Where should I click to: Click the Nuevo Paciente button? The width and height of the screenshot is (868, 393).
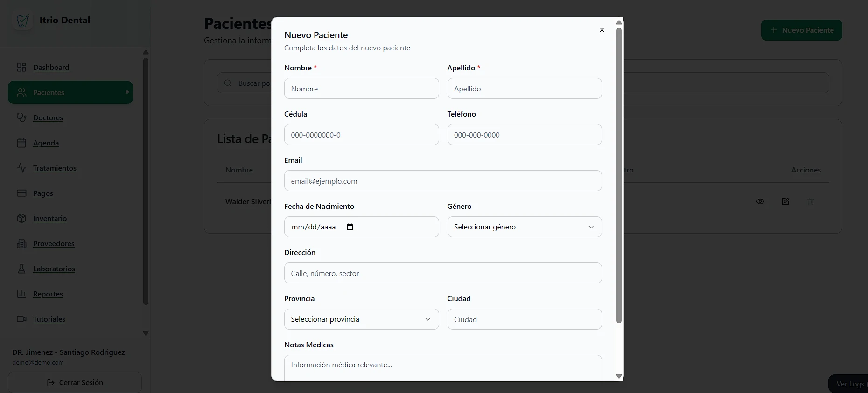pos(801,30)
